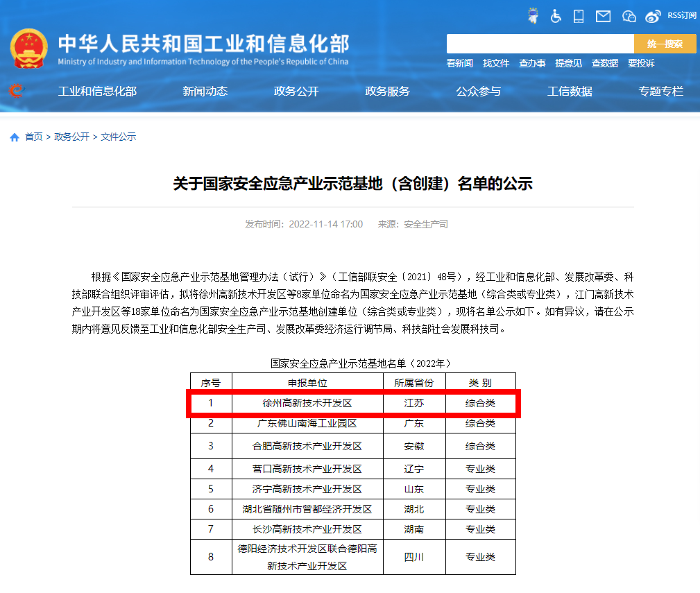Viewport: 700px width, 593px height.
Task: Open the 政务服务 menu
Action: click(387, 92)
